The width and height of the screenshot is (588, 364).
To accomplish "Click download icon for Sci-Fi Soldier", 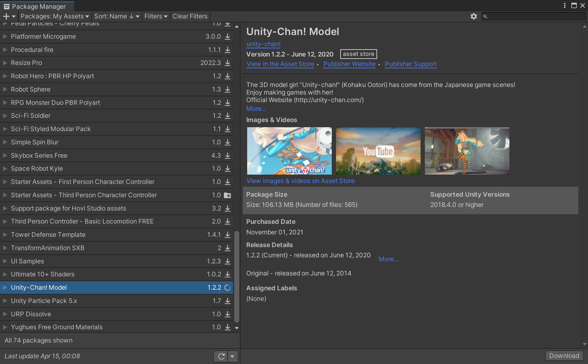I will click(x=228, y=116).
